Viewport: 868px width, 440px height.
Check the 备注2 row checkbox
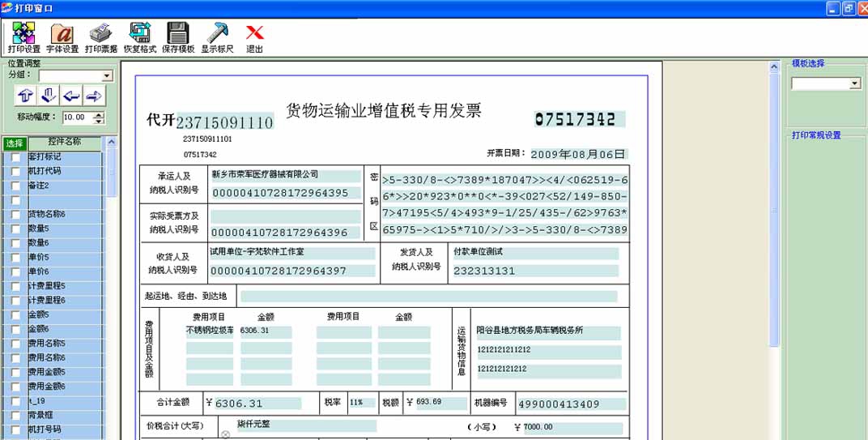[x=15, y=186]
